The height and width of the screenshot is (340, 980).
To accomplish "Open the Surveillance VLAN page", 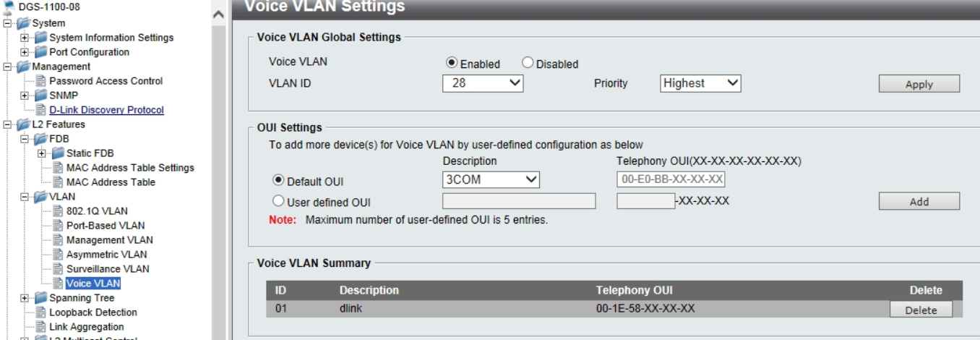I will pyautogui.click(x=108, y=269).
